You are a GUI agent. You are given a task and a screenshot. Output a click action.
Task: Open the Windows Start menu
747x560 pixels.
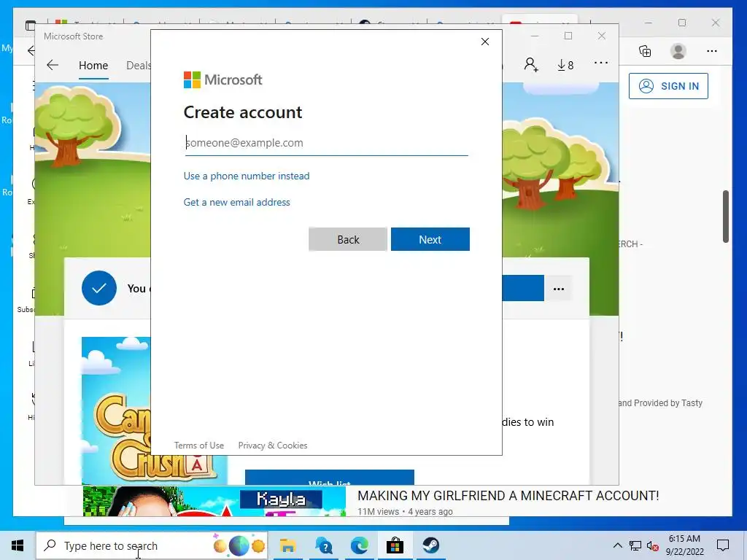[18, 545]
